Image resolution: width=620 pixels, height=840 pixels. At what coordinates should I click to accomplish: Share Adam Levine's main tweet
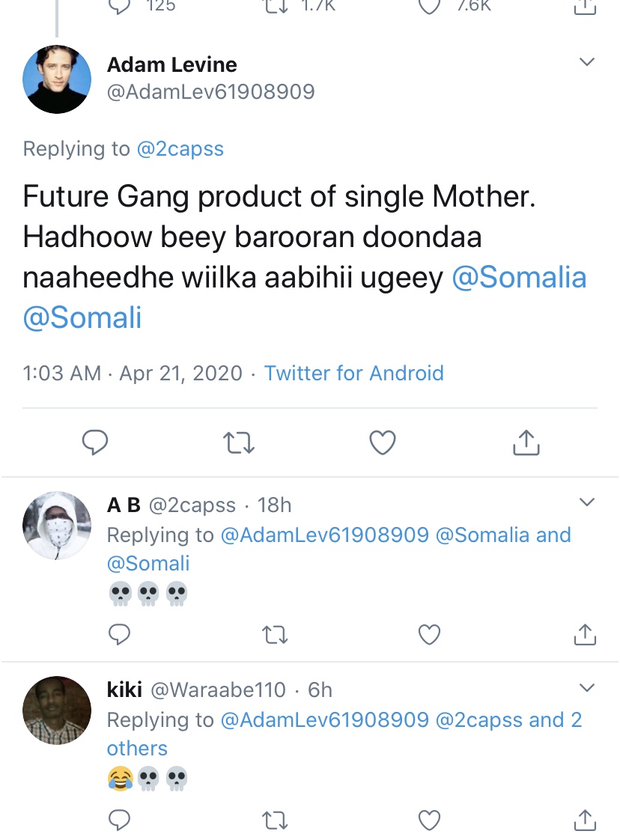[526, 443]
